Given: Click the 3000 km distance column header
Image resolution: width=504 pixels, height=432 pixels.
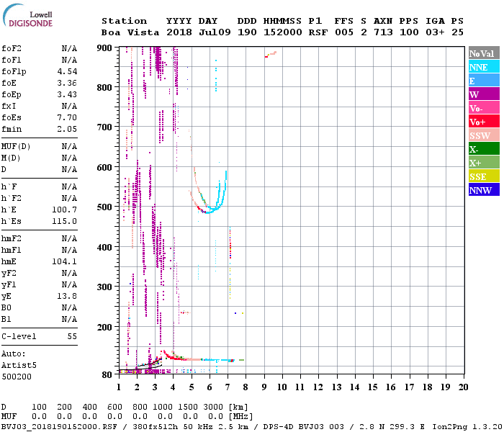Looking at the screenshot, I should pyautogui.click(x=213, y=407).
